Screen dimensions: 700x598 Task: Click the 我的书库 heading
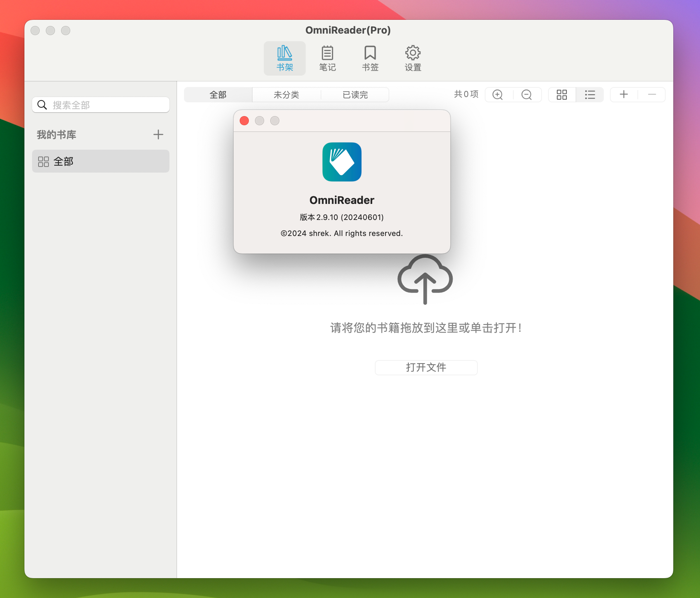coord(56,134)
